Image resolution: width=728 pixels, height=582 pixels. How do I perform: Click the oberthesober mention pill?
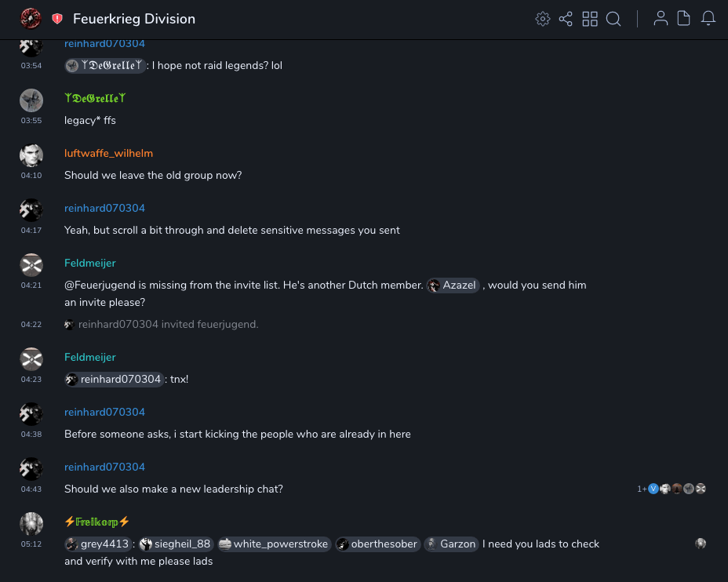[x=377, y=544]
